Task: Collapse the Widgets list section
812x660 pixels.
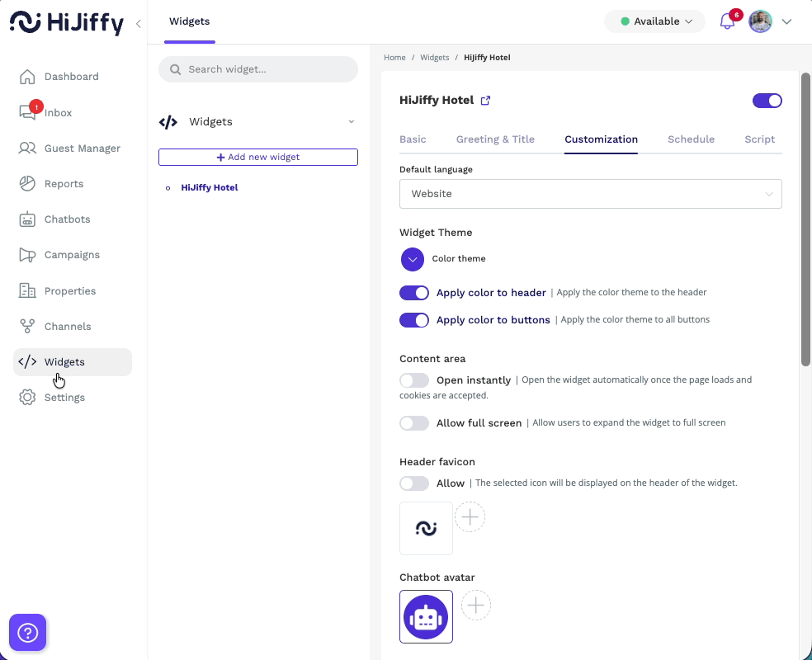Action: [351, 122]
